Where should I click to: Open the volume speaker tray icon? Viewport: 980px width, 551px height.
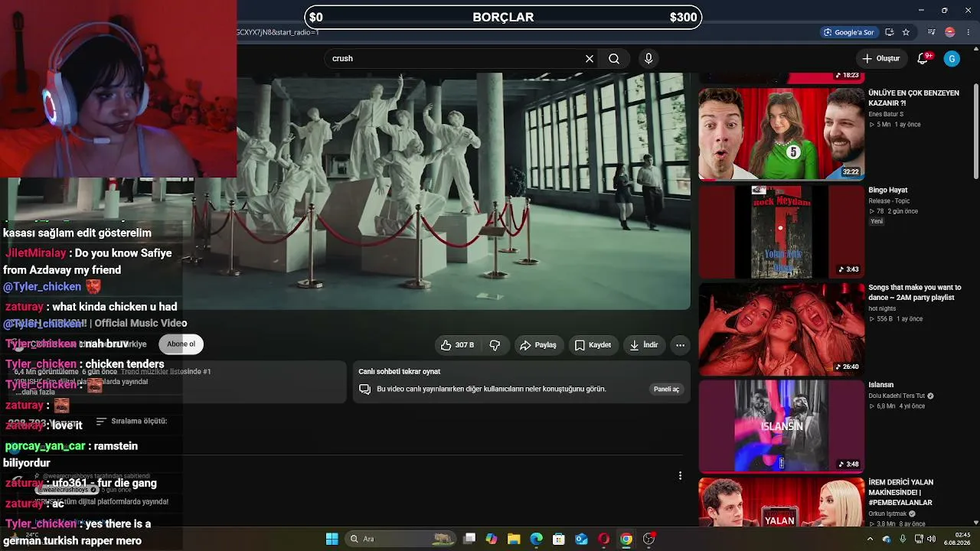coord(932,539)
